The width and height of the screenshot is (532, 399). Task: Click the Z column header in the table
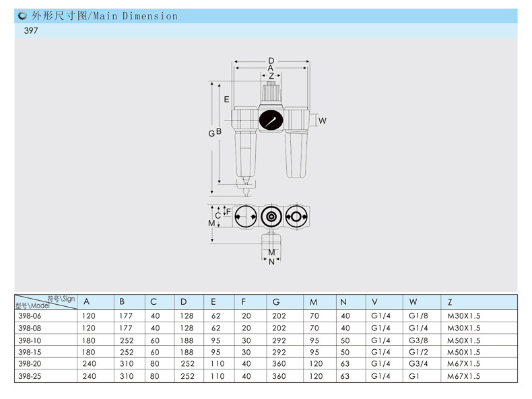click(x=450, y=301)
